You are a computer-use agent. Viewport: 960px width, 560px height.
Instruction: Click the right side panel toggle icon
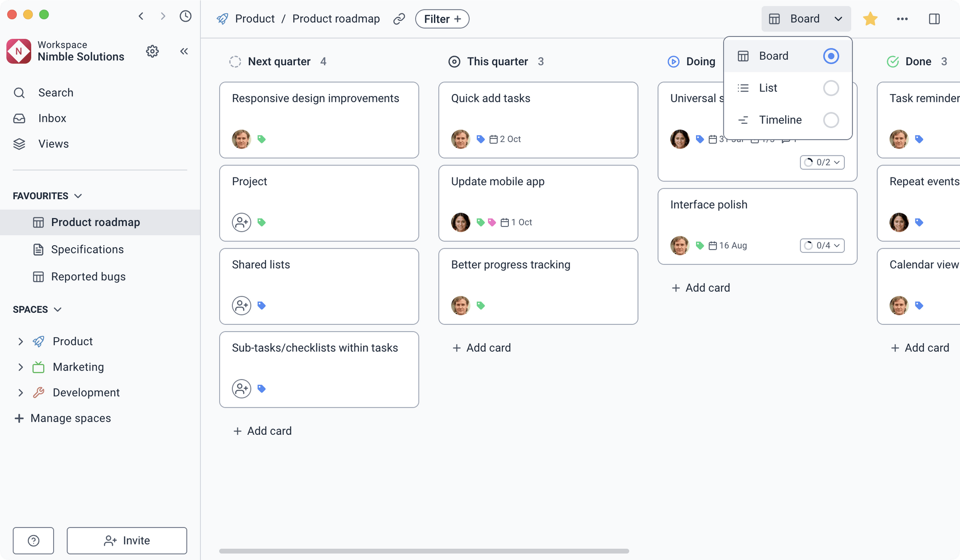934,19
